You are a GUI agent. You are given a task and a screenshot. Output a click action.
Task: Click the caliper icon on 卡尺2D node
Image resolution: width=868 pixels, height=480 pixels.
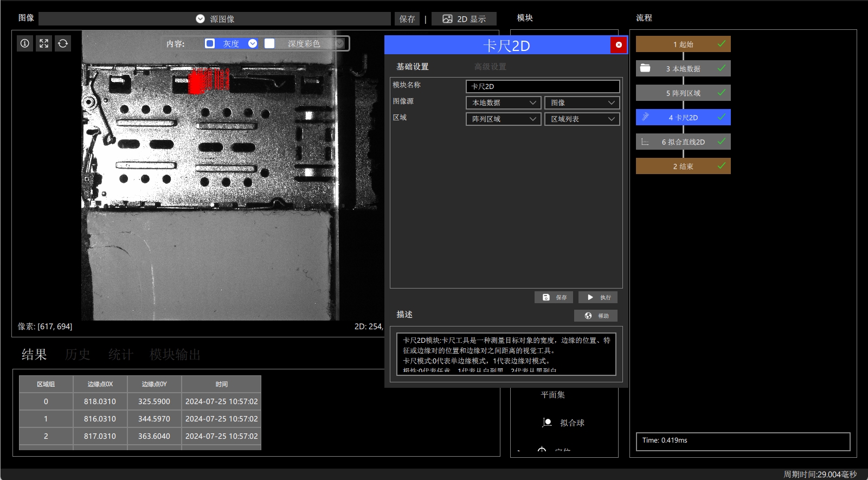click(645, 117)
